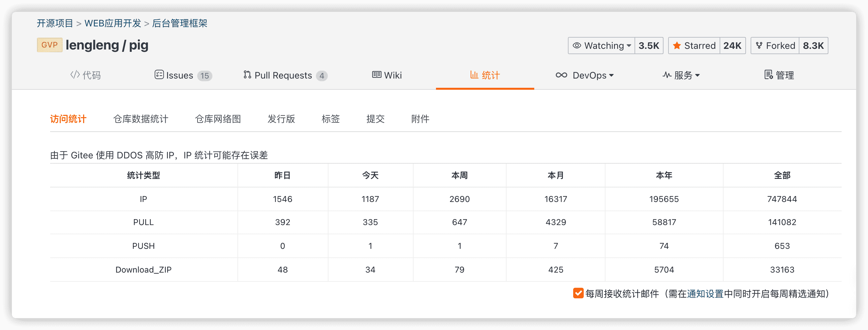Expand the 服务 dropdown menu
The image size is (868, 330).
(697, 76)
